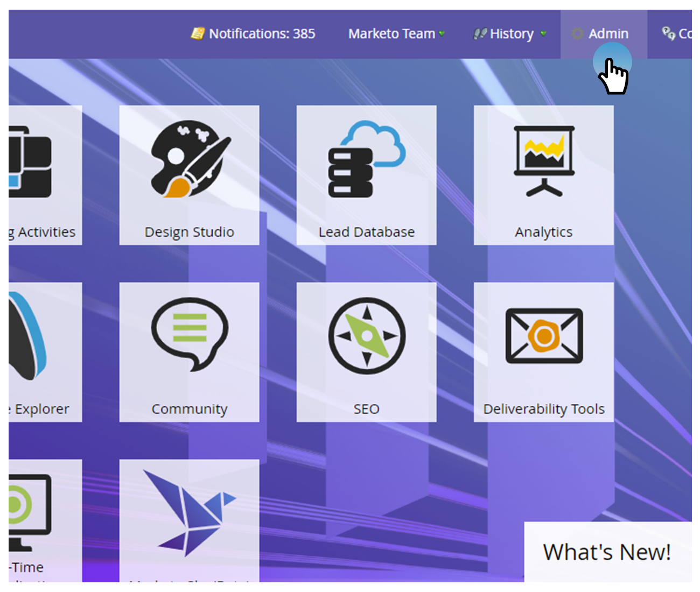
Task: Open the History menu
Action: tap(511, 34)
